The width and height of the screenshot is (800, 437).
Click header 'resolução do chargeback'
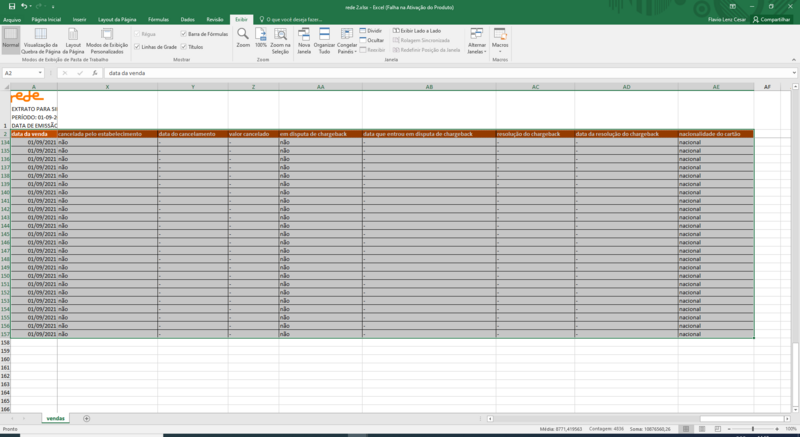pos(535,134)
